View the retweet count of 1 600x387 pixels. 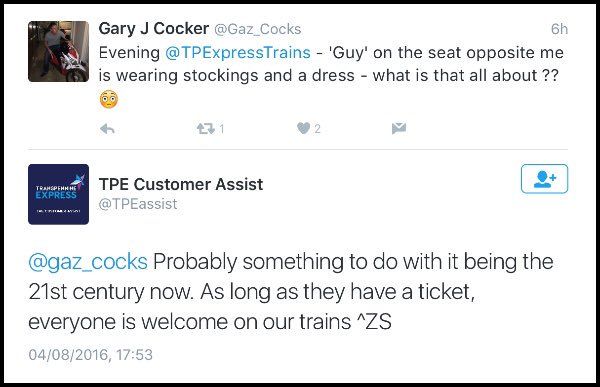(x=222, y=129)
